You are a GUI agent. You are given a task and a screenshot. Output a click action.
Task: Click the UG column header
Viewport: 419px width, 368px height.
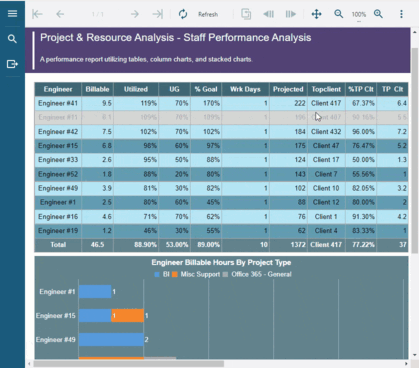click(x=174, y=89)
